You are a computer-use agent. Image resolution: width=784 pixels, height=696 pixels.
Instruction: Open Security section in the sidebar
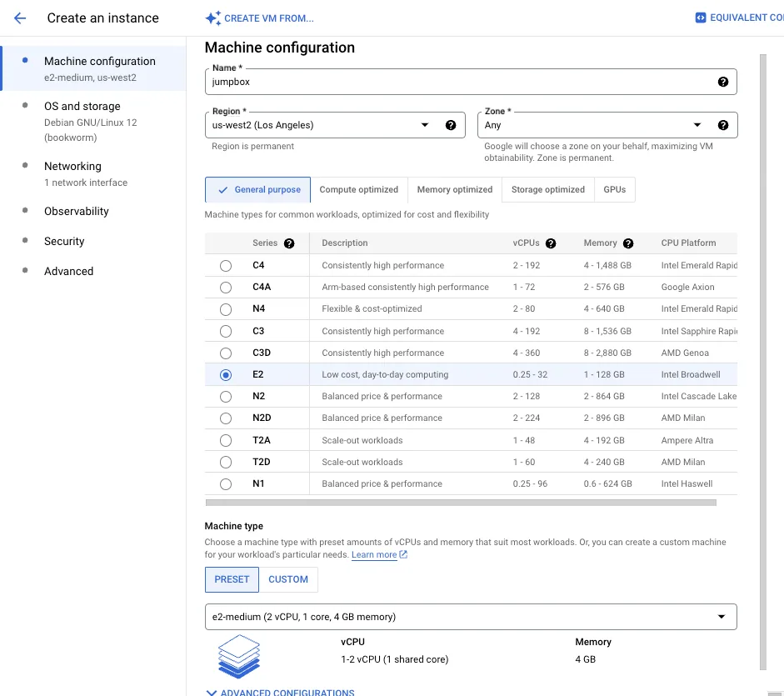point(64,241)
